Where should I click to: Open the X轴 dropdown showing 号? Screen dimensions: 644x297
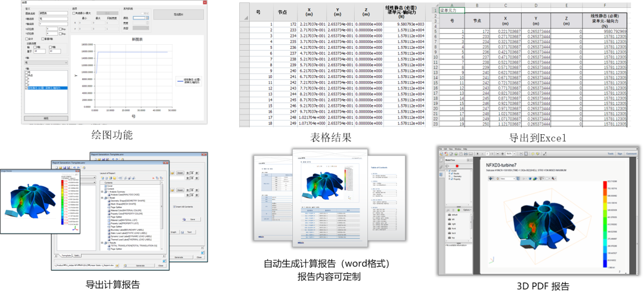tap(46, 63)
